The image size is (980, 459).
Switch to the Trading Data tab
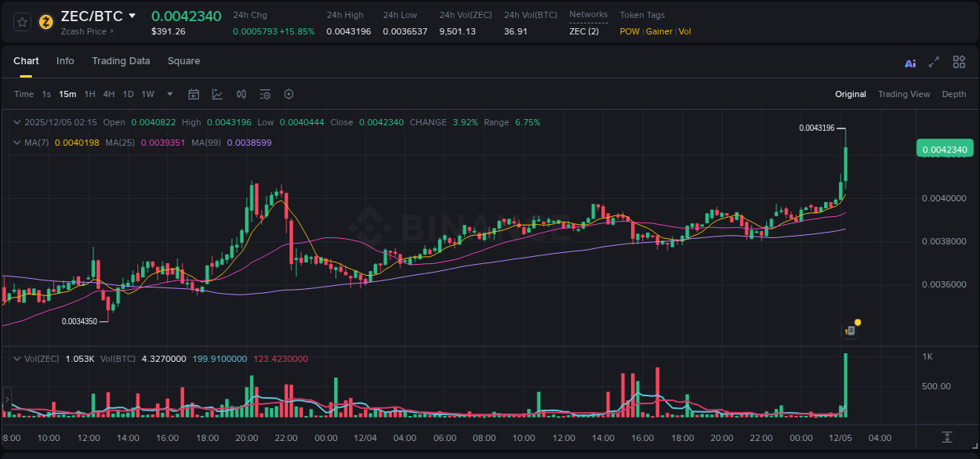(121, 61)
